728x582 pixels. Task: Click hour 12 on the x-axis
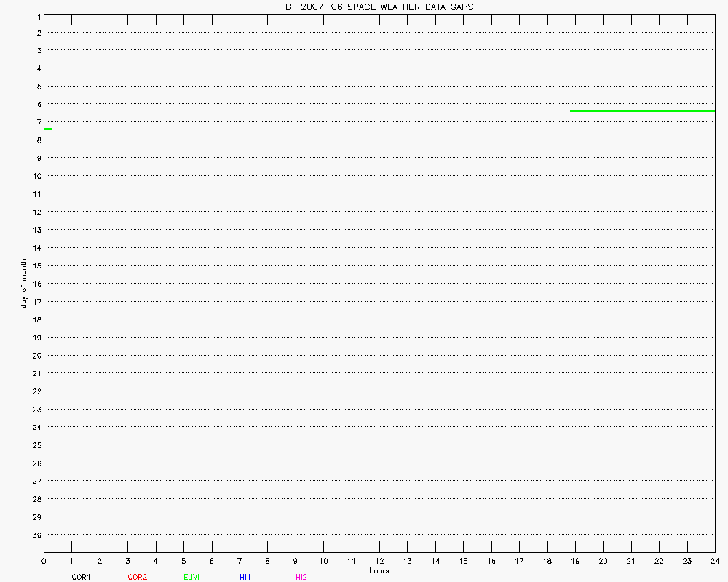tap(379, 561)
